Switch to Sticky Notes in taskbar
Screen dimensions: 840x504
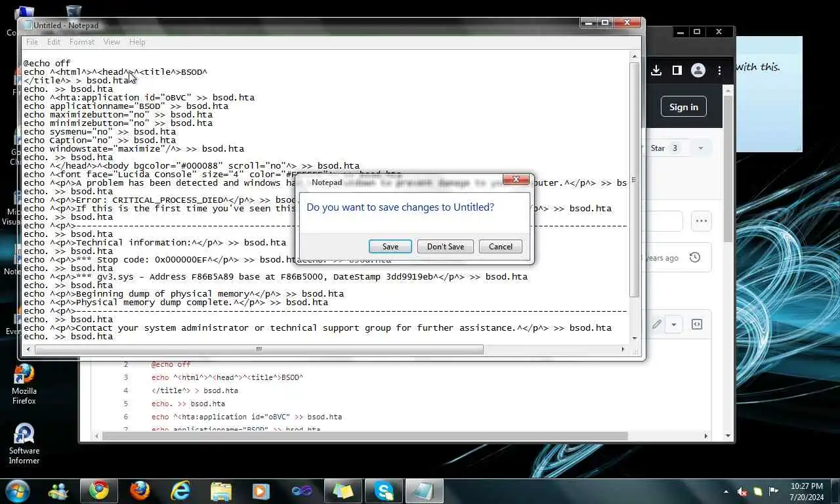coord(343,491)
